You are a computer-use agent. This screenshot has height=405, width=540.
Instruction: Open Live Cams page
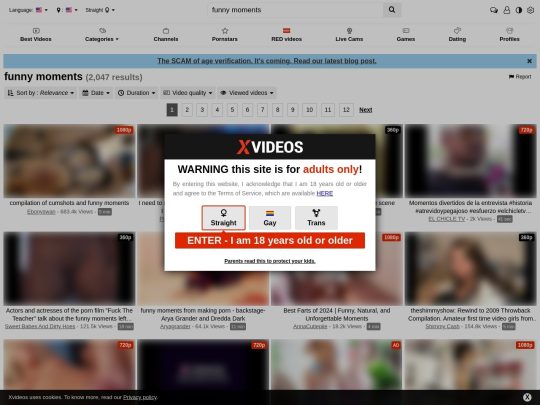point(349,35)
